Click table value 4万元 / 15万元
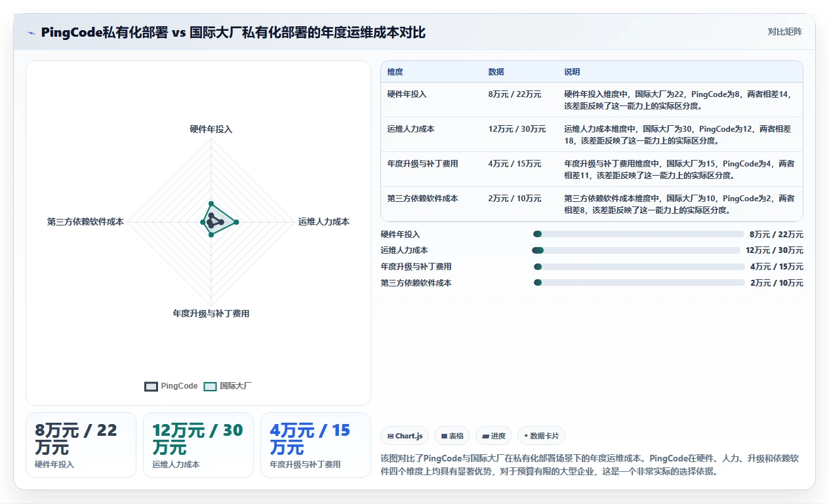This screenshot has width=829, height=504. click(515, 164)
